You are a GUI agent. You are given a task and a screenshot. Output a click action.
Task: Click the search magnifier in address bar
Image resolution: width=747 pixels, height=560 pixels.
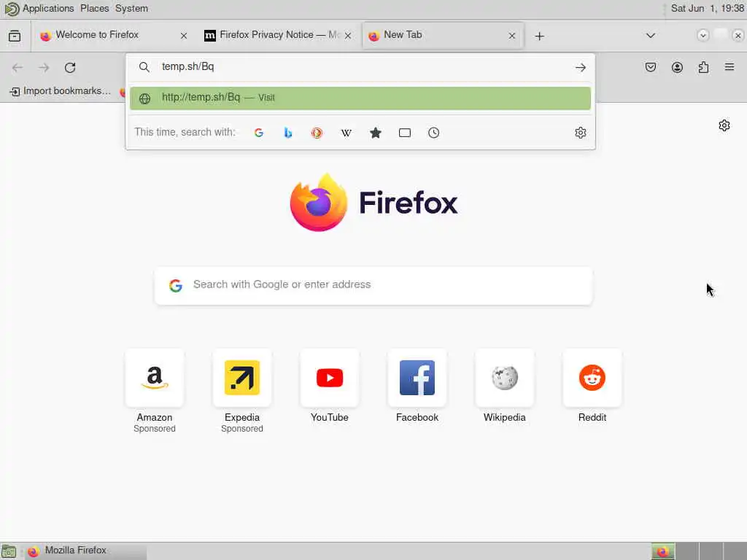click(144, 67)
